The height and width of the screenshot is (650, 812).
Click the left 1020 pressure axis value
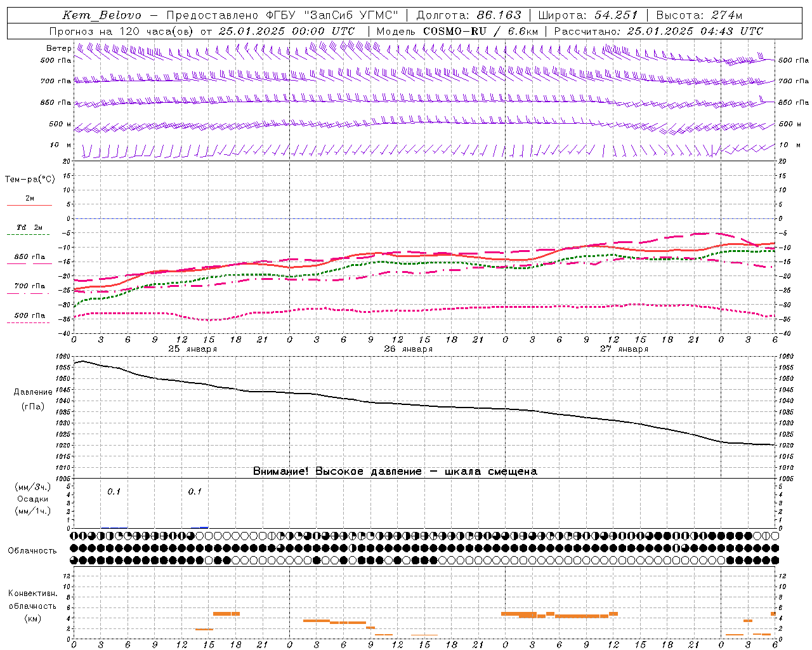point(63,446)
